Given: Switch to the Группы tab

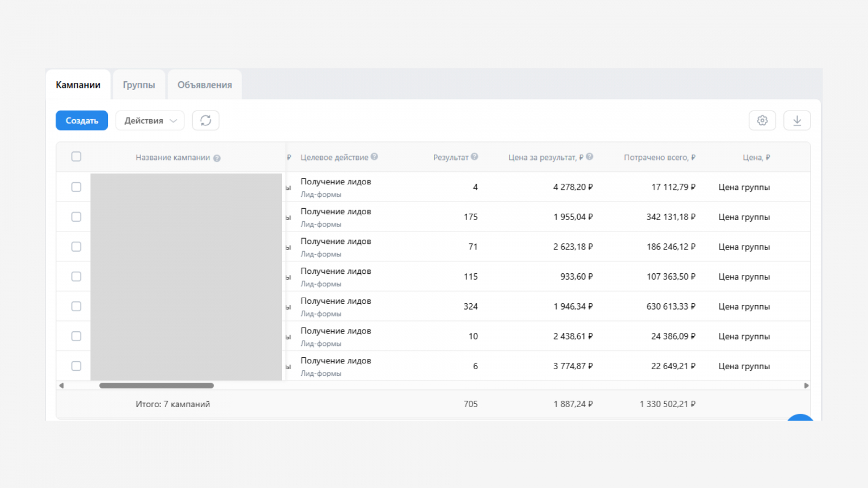Looking at the screenshot, I should [139, 85].
